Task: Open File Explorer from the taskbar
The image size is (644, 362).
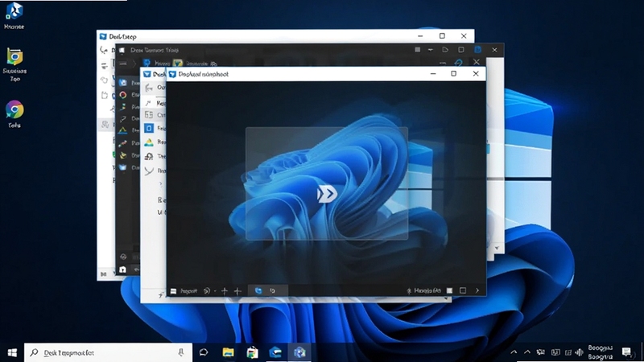Action: pyautogui.click(x=228, y=352)
